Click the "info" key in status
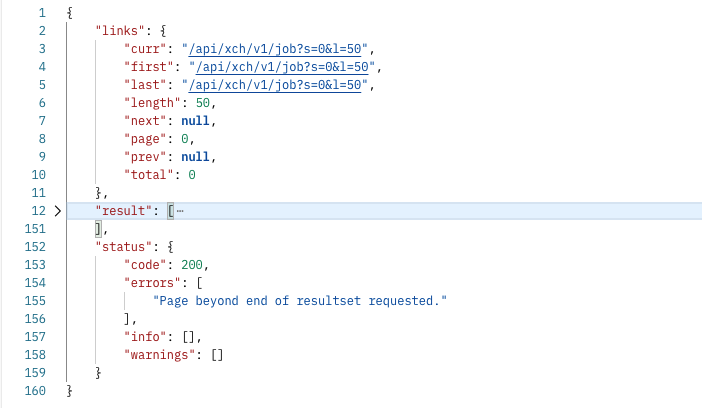702x408 pixels. pos(145,337)
